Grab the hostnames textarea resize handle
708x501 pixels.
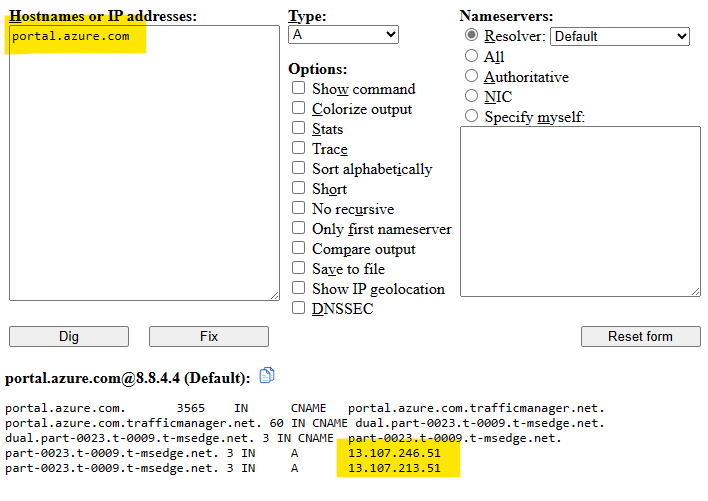click(x=275, y=296)
